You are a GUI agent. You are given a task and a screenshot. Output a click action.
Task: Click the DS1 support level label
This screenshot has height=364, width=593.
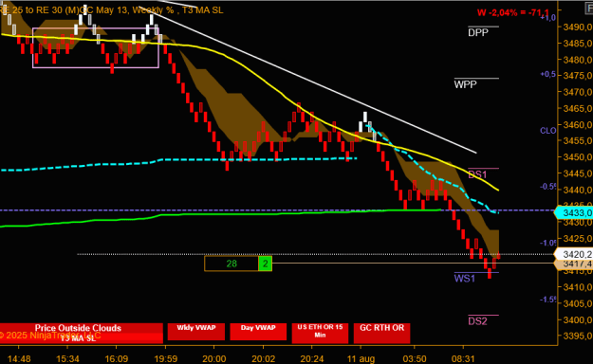pyautogui.click(x=477, y=174)
